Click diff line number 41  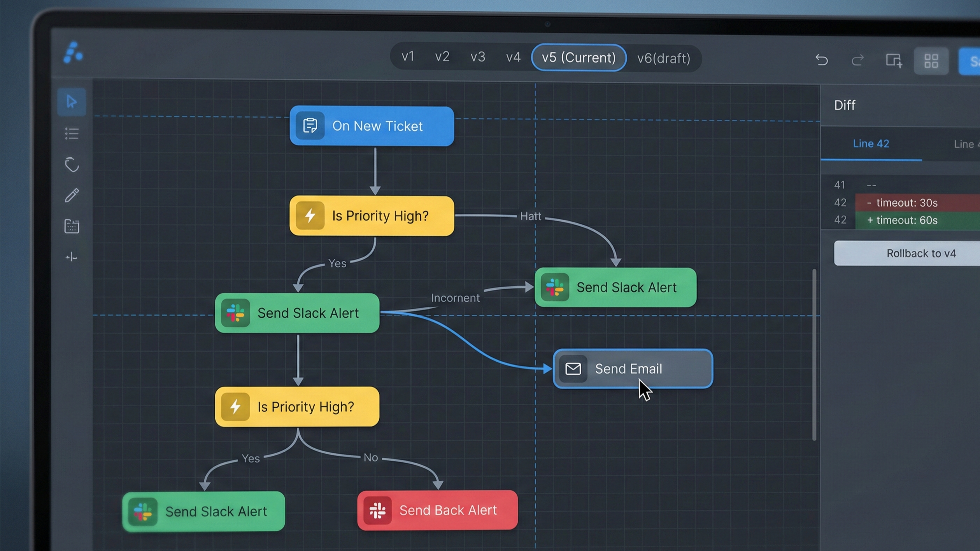(840, 185)
